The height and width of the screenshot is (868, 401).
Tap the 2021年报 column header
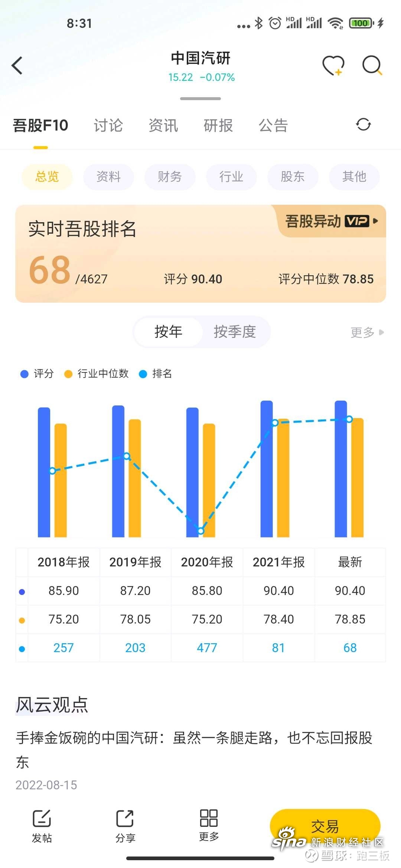pyautogui.click(x=278, y=562)
